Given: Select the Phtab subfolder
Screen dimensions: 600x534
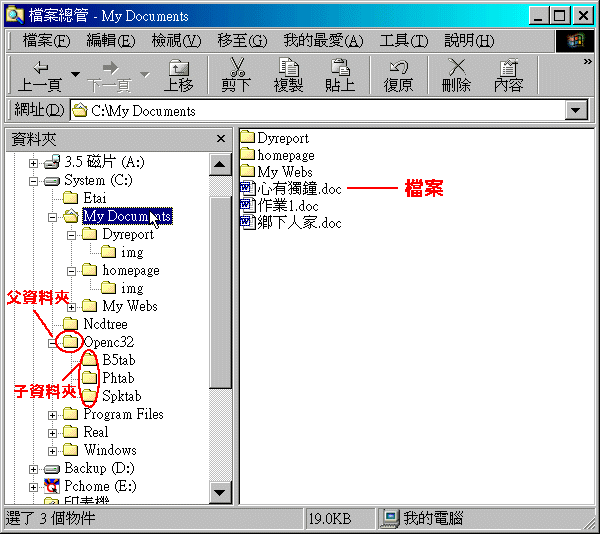Looking at the screenshot, I should tap(108, 378).
